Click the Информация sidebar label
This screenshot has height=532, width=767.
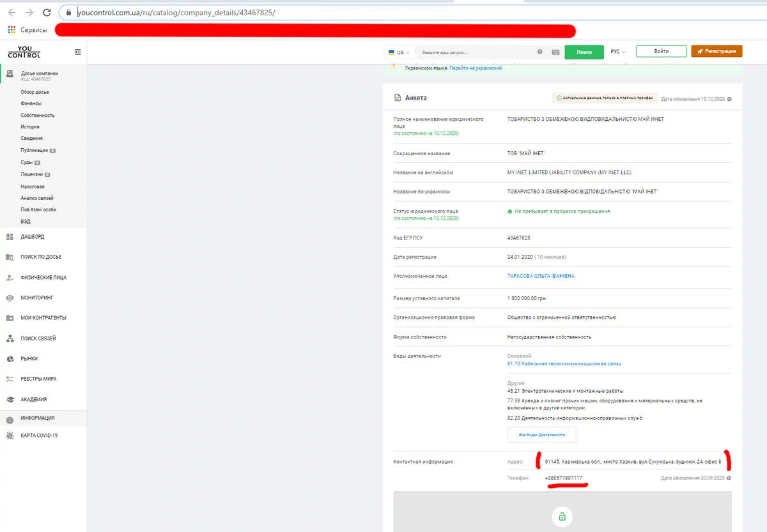click(x=38, y=418)
